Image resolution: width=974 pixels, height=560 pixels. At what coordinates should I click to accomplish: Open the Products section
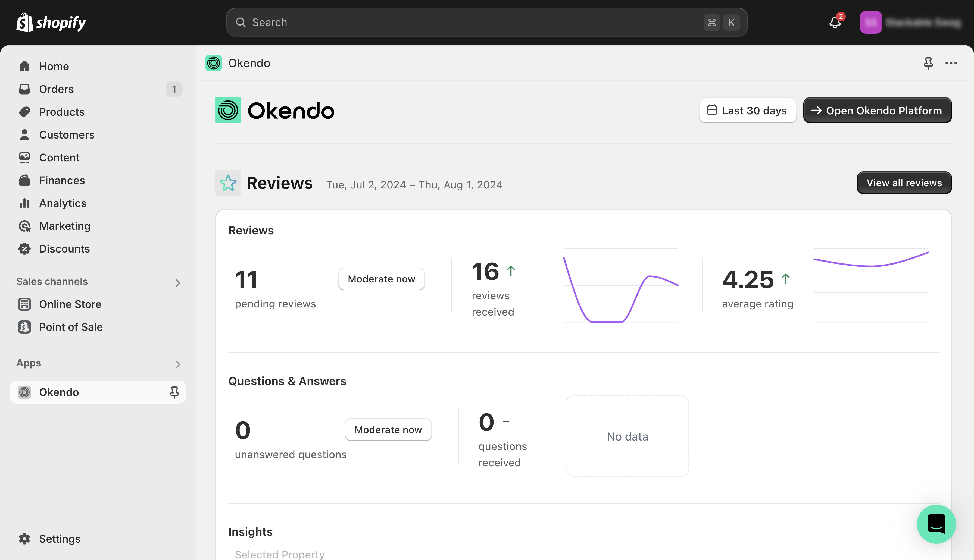(x=98, y=112)
